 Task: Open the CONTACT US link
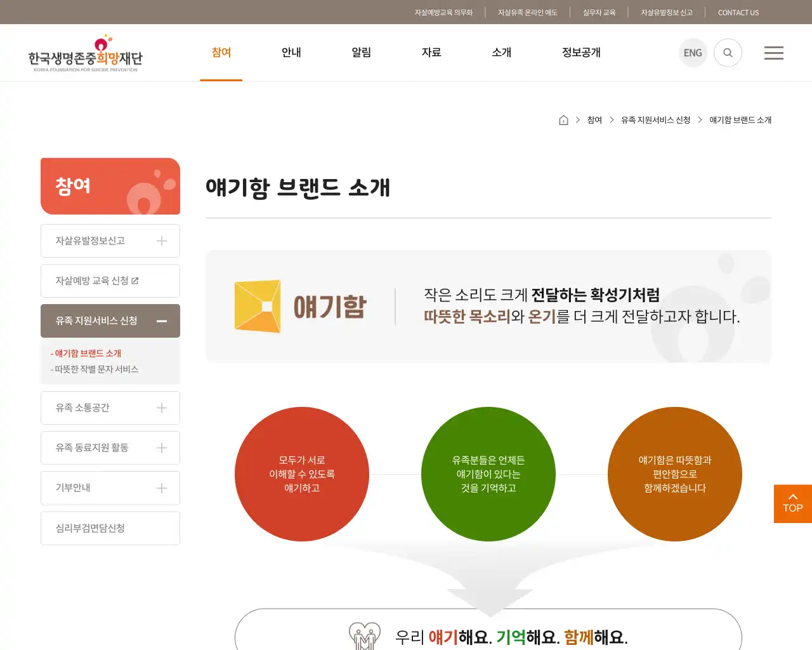tap(738, 12)
